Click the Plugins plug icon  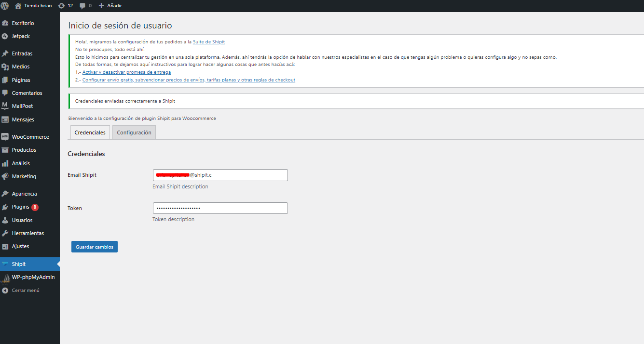(x=5, y=207)
